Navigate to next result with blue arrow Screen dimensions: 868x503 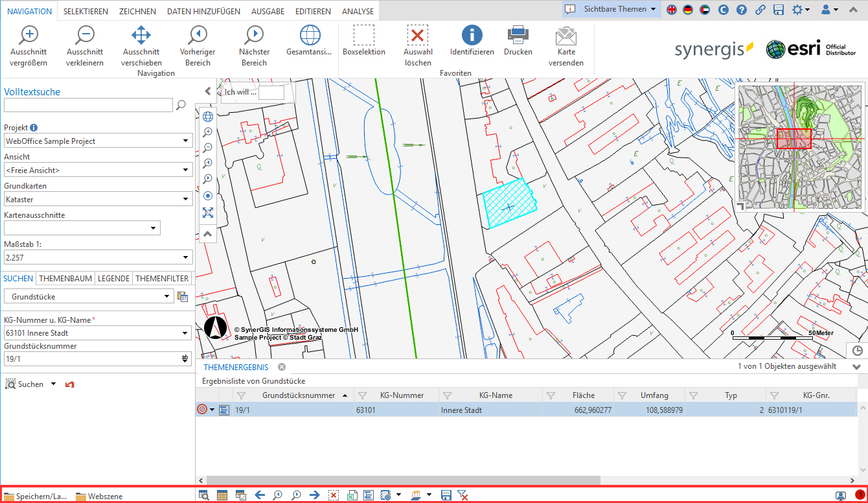315,495
